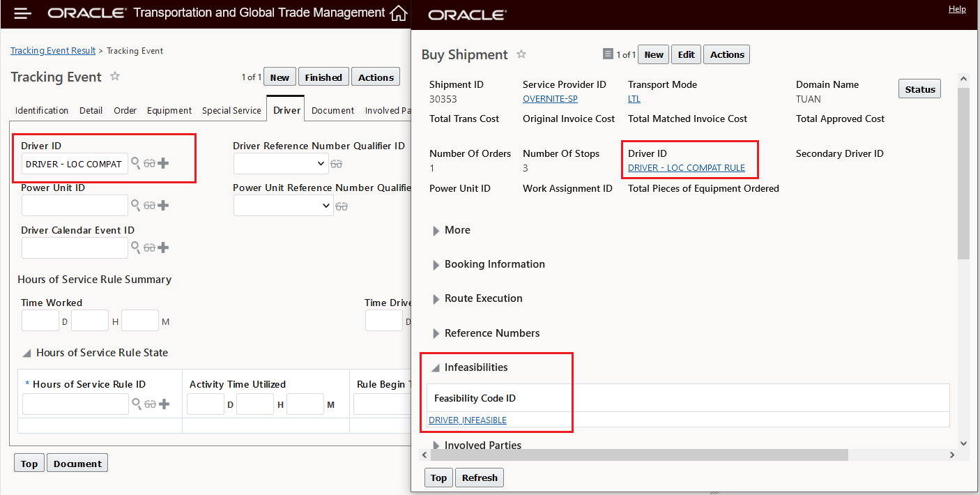View Driver Calendar Event ID glasses icon
The image size is (980, 495).
point(149,247)
